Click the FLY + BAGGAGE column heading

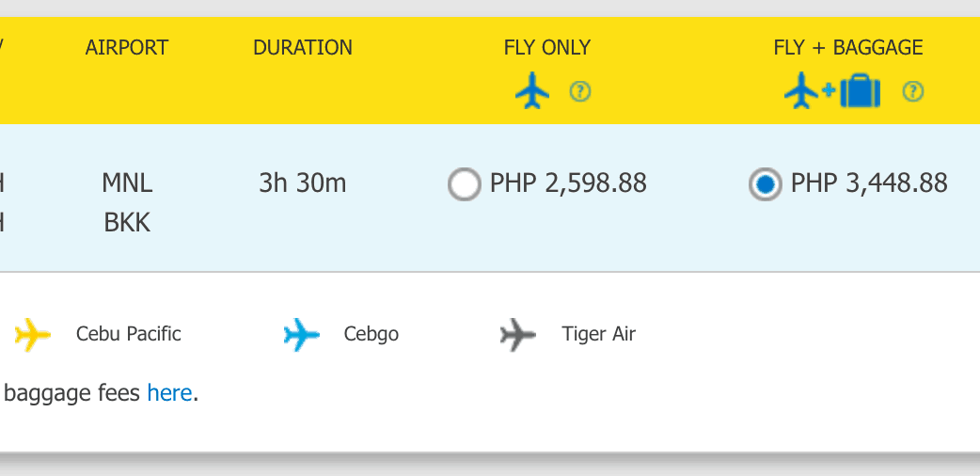[x=848, y=47]
